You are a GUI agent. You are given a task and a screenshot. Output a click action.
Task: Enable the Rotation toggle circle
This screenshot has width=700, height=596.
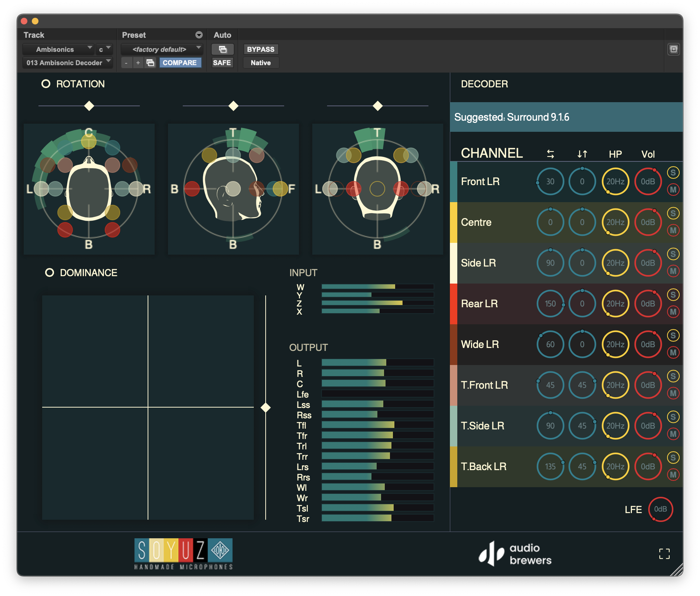[46, 84]
